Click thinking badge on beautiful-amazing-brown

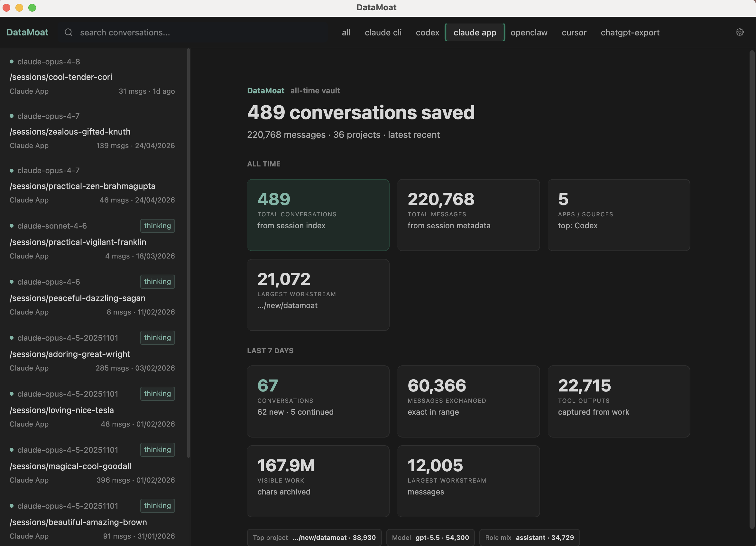(157, 506)
